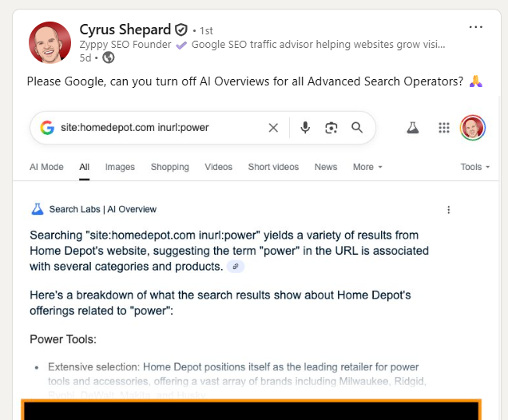Click the purple checkmark after Zyppy SEO Founder
Image resolution: width=508 pixels, height=420 pixels.
(x=181, y=45)
